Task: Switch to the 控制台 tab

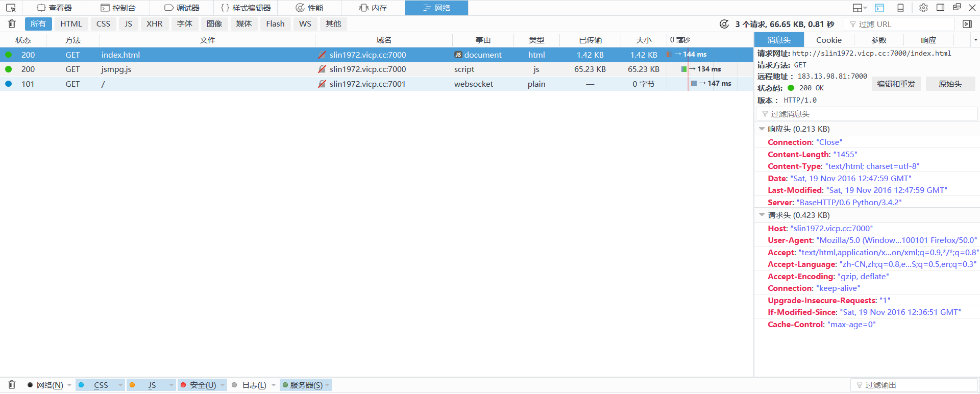Action: 118,8
